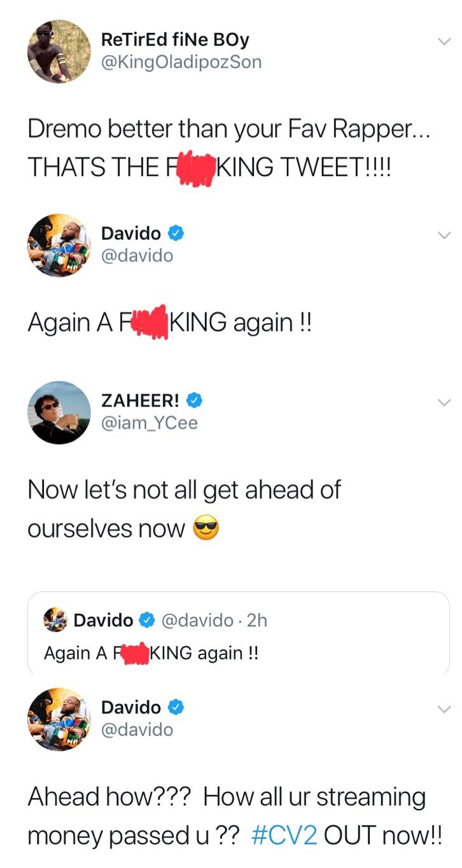Image resolution: width=462 pixels, height=868 pixels.
Task: Open ReTirEd fiNe BOy's profile picture
Action: point(59,51)
